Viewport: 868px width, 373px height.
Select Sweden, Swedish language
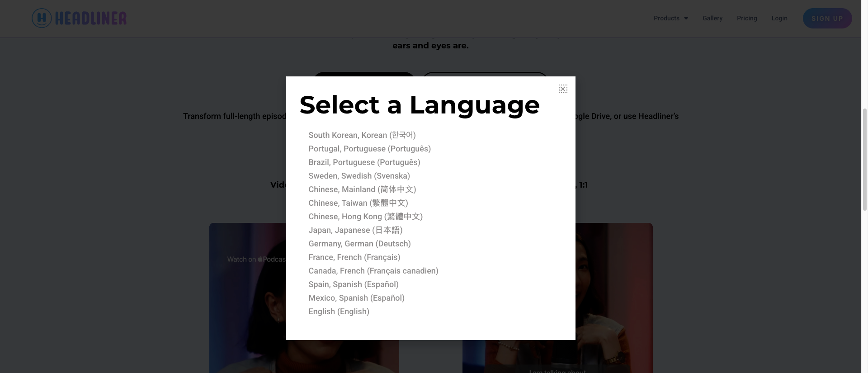point(359,176)
